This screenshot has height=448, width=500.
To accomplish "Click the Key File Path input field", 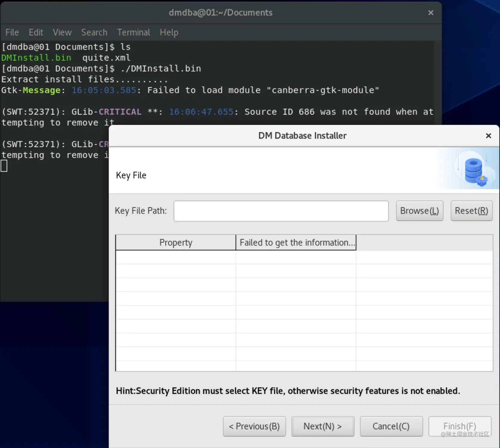I will click(x=281, y=211).
